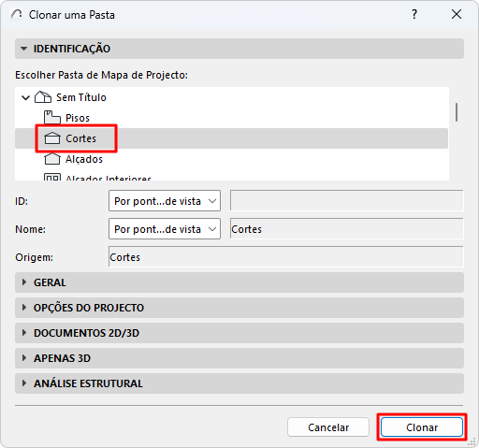Click the Alçados Interiores folder icon
The height and width of the screenshot is (448, 479).
click(x=52, y=177)
